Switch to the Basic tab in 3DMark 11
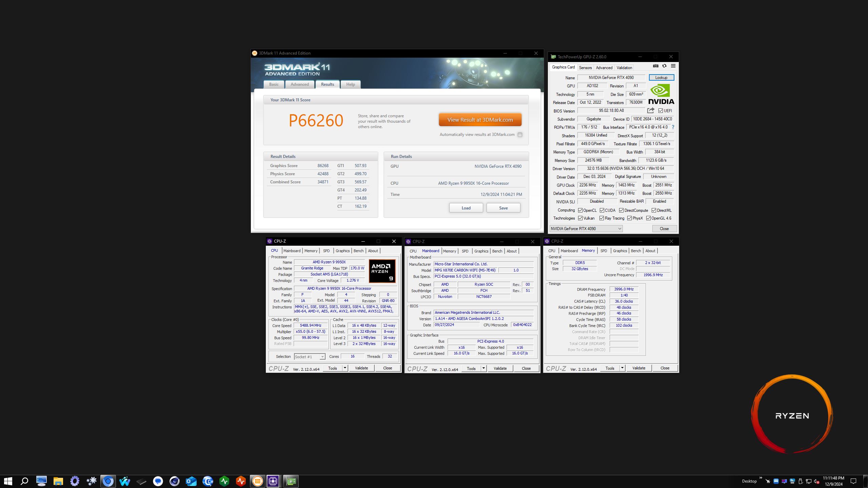 click(x=274, y=84)
